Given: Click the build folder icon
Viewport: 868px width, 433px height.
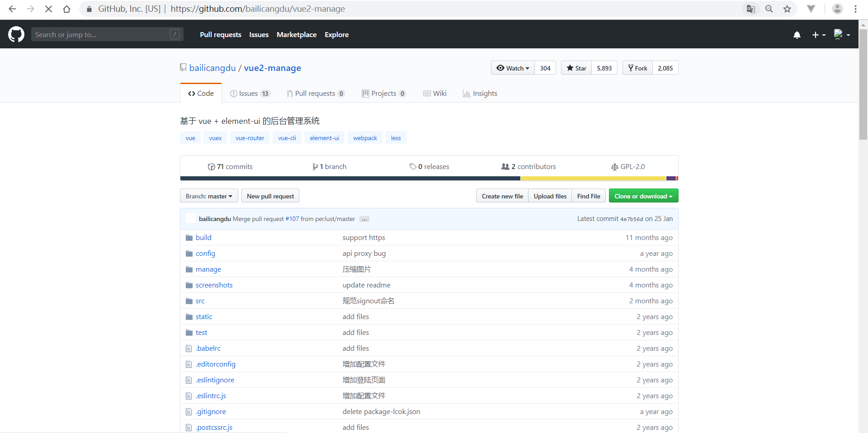Looking at the screenshot, I should click(x=189, y=238).
